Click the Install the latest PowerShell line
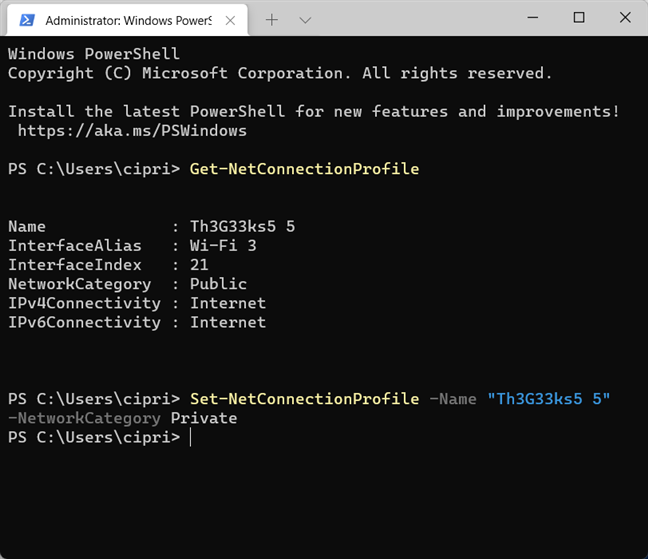 [x=314, y=112]
